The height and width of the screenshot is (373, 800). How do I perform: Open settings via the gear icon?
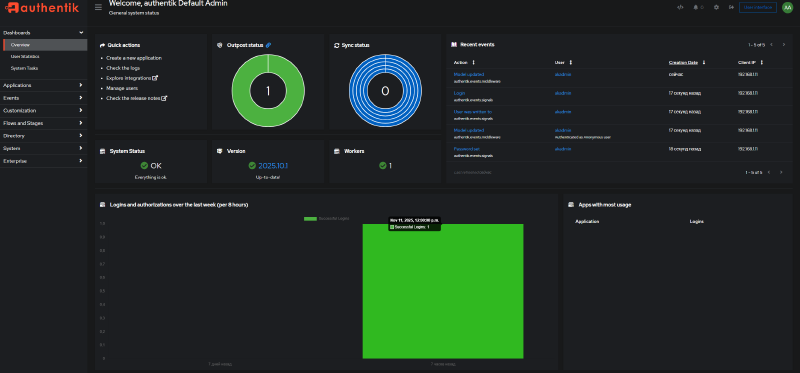tap(716, 7)
